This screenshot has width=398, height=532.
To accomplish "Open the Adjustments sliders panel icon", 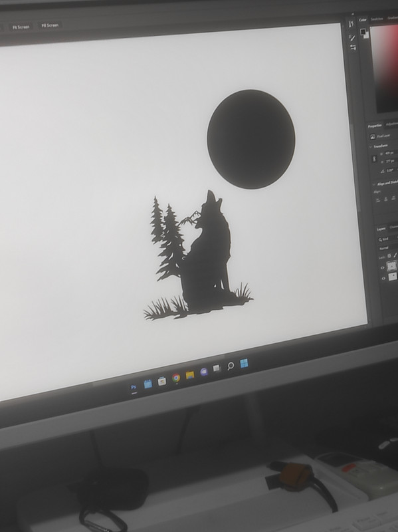I will 353,47.
